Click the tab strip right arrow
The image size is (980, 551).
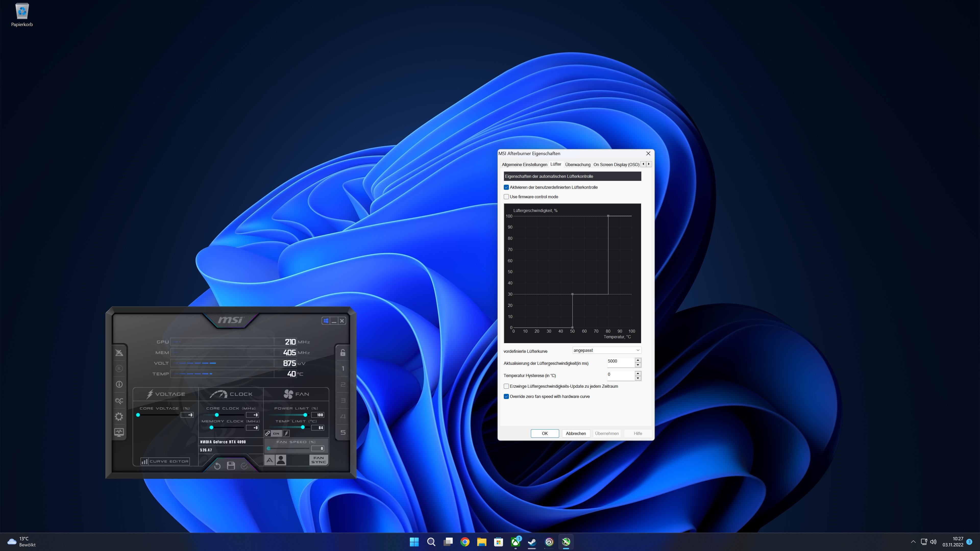point(649,164)
